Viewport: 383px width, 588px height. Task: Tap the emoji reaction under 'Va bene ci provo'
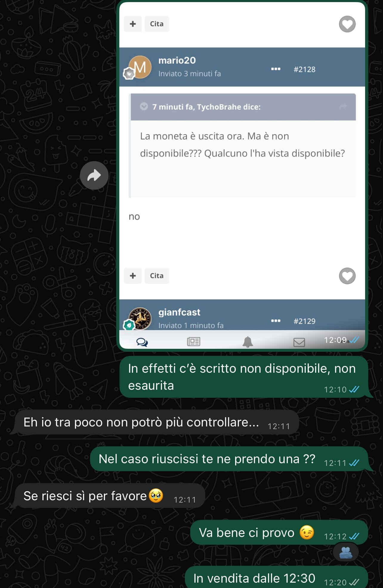pos(346,552)
